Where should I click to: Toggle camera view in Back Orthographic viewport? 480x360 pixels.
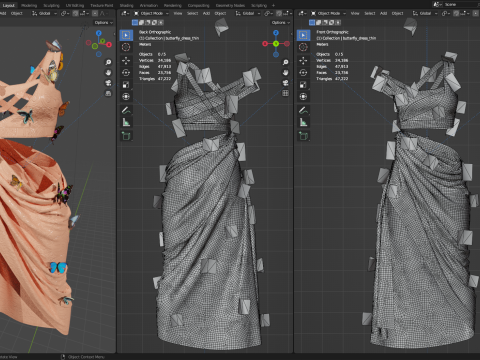point(285,83)
